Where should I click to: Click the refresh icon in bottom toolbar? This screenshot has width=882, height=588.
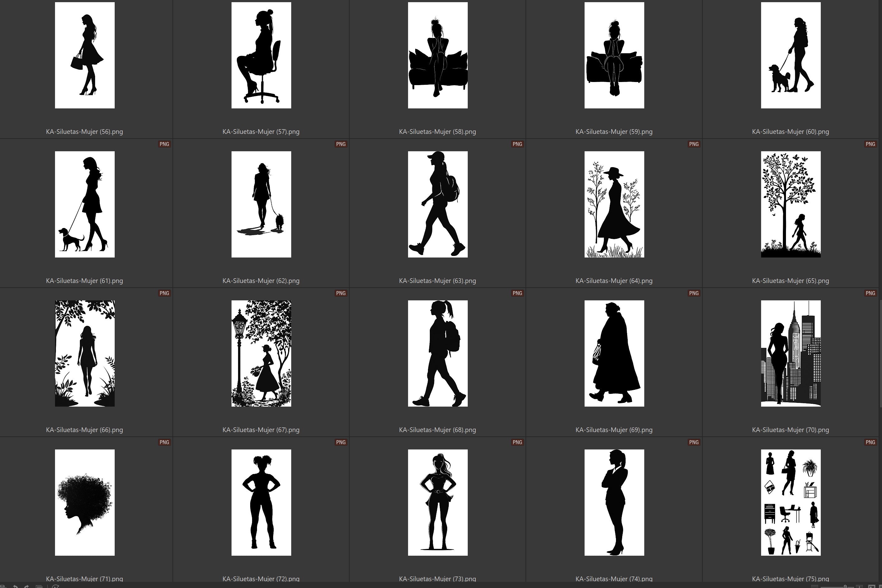[56, 587]
